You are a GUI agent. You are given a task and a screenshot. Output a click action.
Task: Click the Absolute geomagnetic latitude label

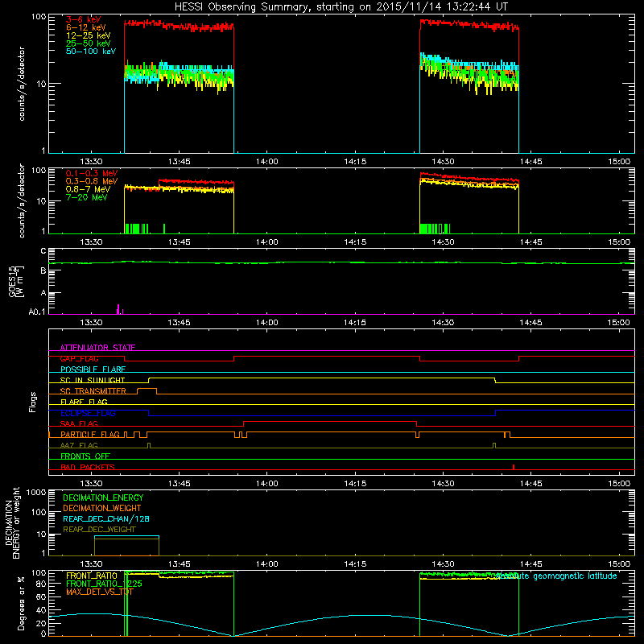click(556, 576)
